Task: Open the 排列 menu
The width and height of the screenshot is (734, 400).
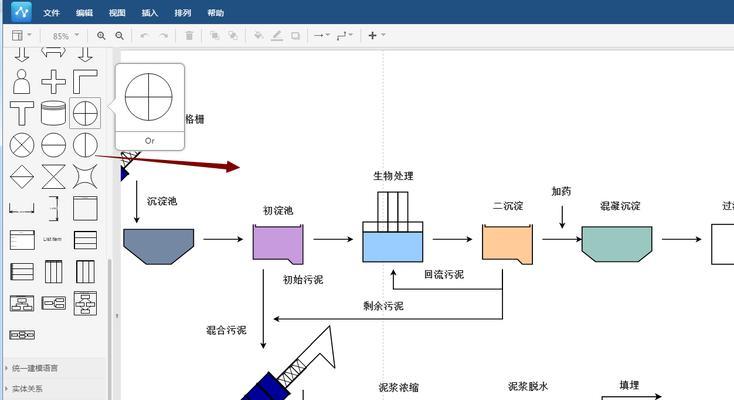Action: tap(183, 13)
